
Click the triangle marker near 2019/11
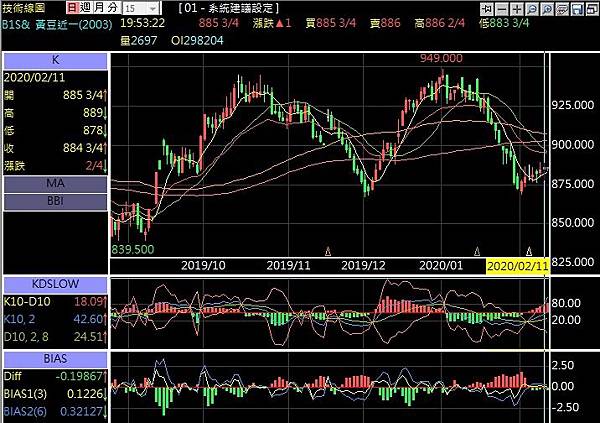click(328, 252)
